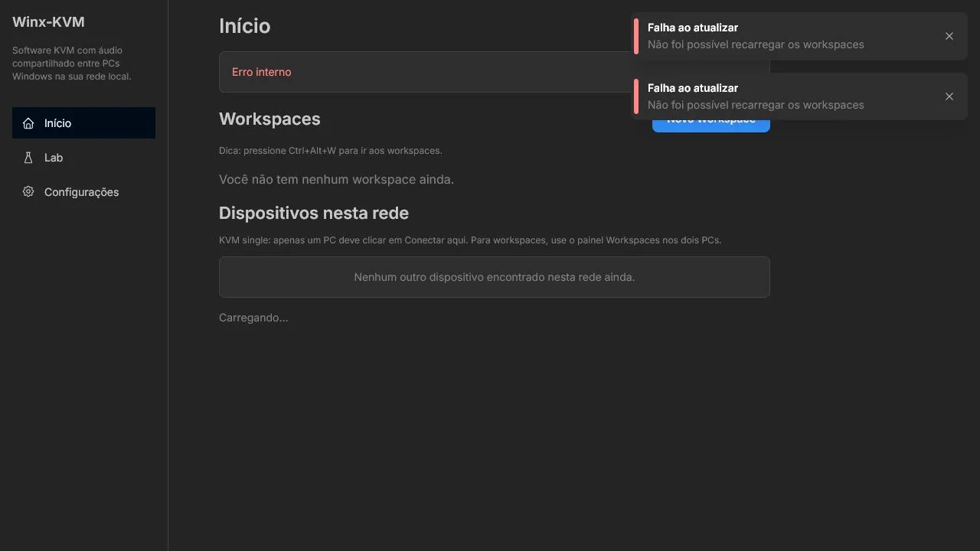Image resolution: width=980 pixels, height=551 pixels.
Task: Dismiss the first Falha ao atualizar notification
Action: 949,36
